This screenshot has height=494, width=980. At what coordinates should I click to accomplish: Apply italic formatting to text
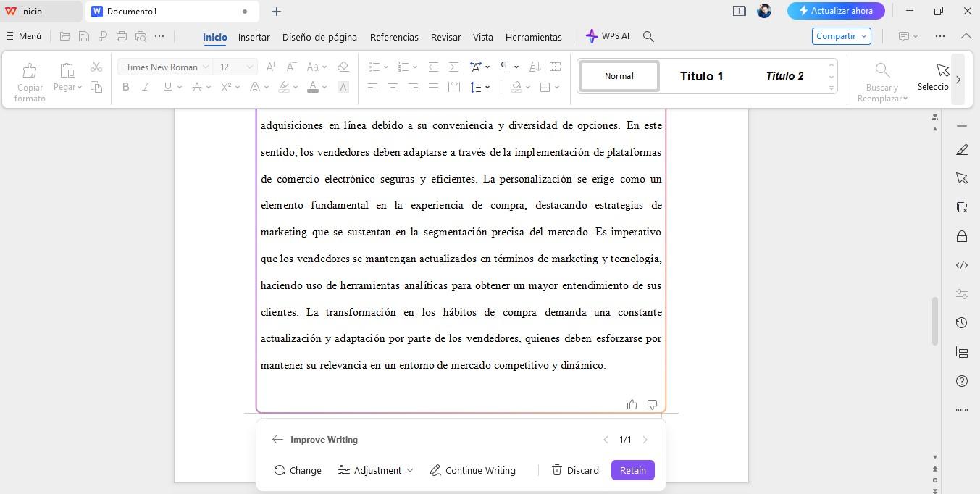[146, 86]
